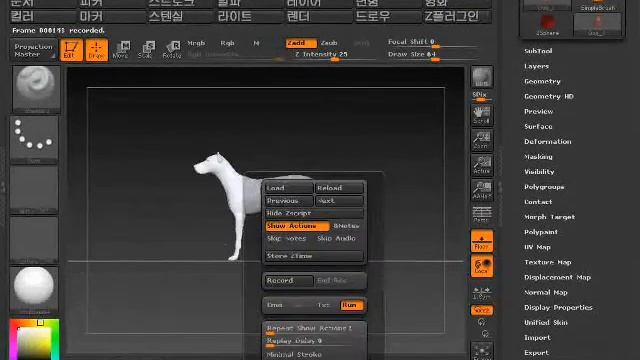Toggle the M material button
The image size is (640, 360).
point(256,43)
